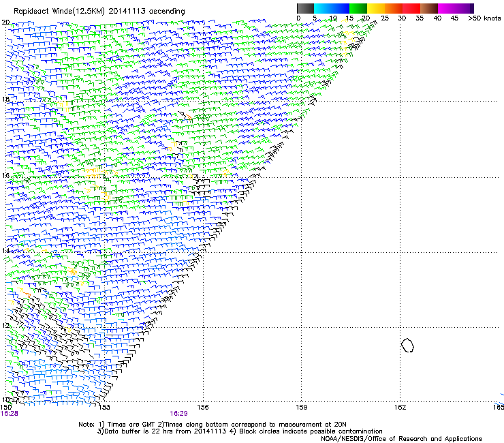Click the purple "16:29" time stamp
This screenshot has height=443, width=504.
178,414
